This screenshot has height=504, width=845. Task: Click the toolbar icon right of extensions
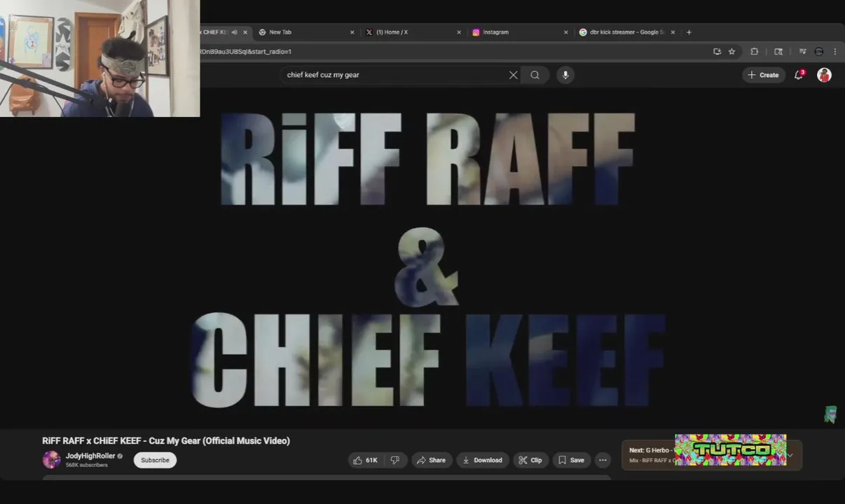pos(778,51)
